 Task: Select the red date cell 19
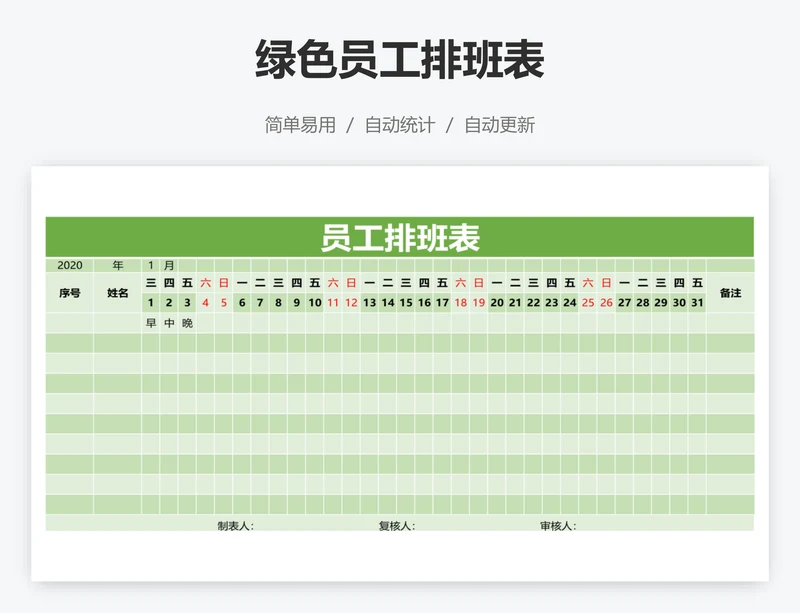(479, 303)
